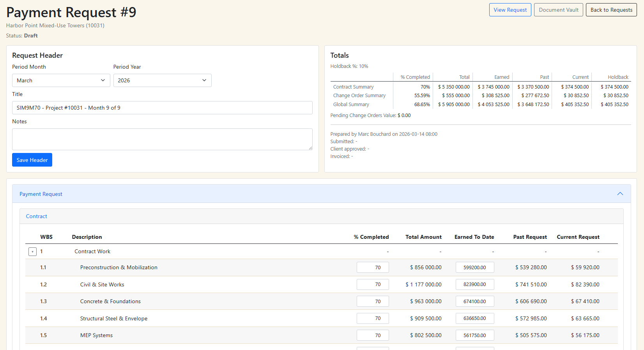Open the Contract section link
The image size is (644, 350).
[37, 216]
